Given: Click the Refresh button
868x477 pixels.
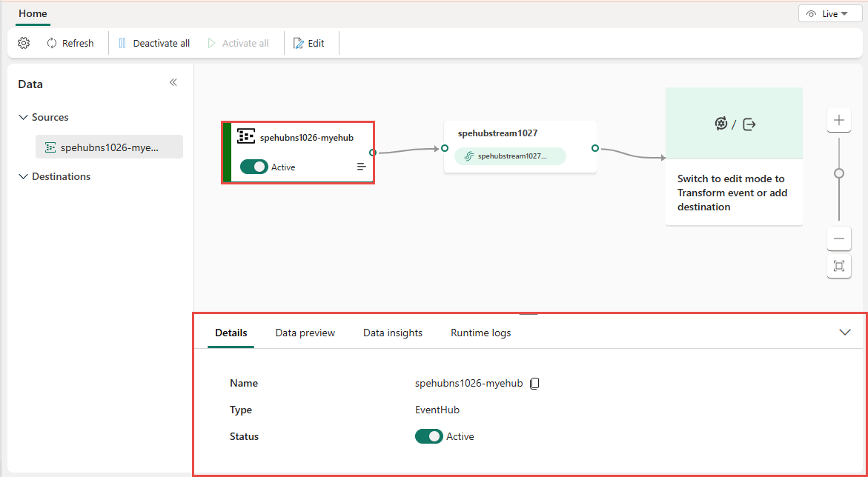Looking at the screenshot, I should point(70,43).
